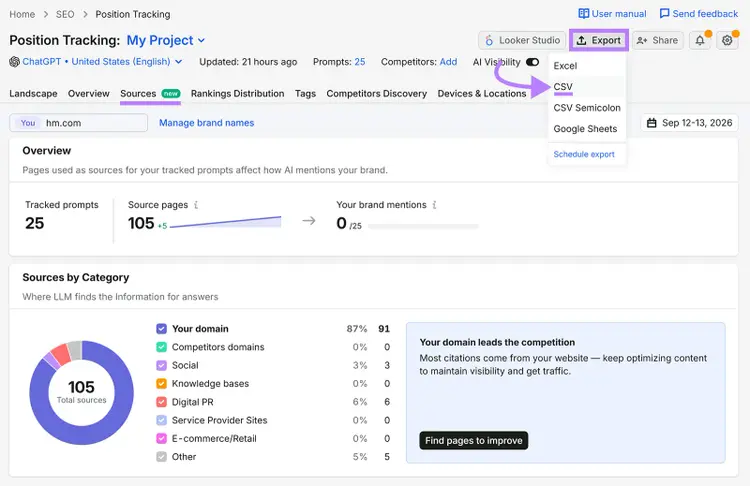750x486 pixels.
Task: Open the settings gear icon
Action: click(727, 41)
